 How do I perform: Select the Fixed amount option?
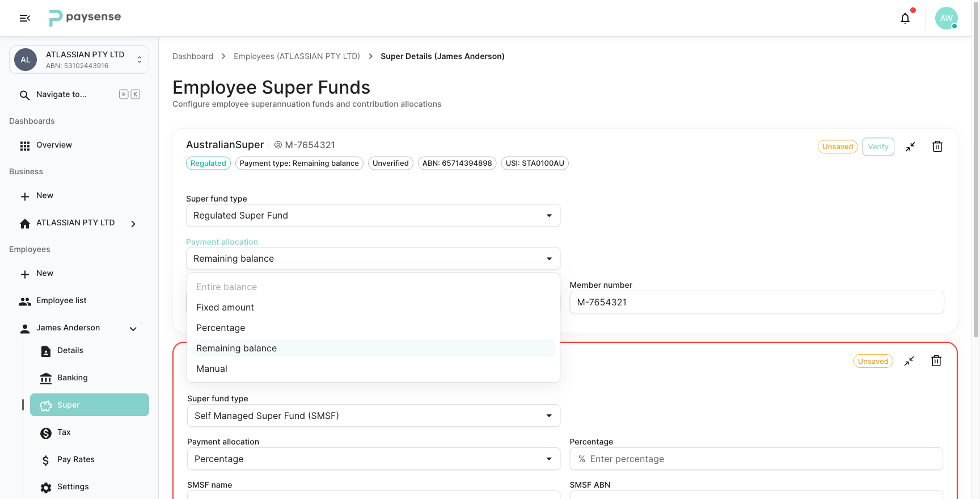pos(373,308)
